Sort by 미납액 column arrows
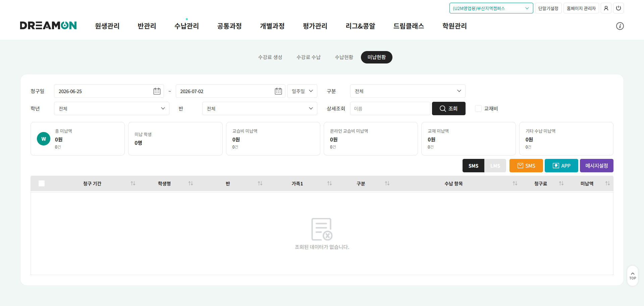The image size is (644, 306). (607, 183)
